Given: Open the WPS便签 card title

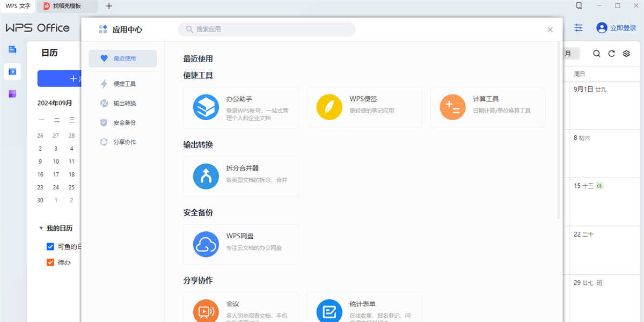Looking at the screenshot, I should pyautogui.click(x=363, y=99).
